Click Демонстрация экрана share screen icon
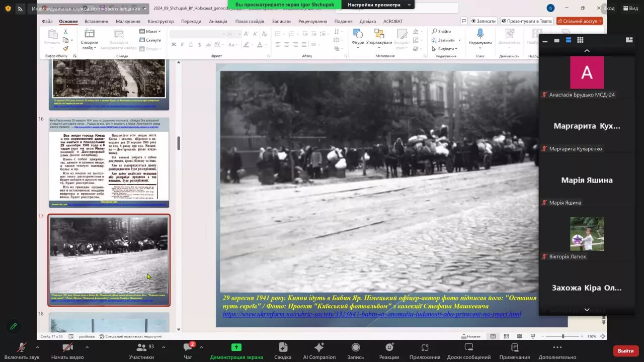644x362 pixels. point(236,347)
